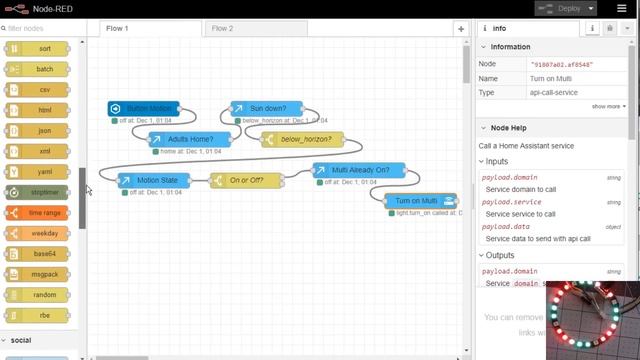Click the canvas vertical scrollbar thumb
This screenshot has width=640, height=360.
466,64
